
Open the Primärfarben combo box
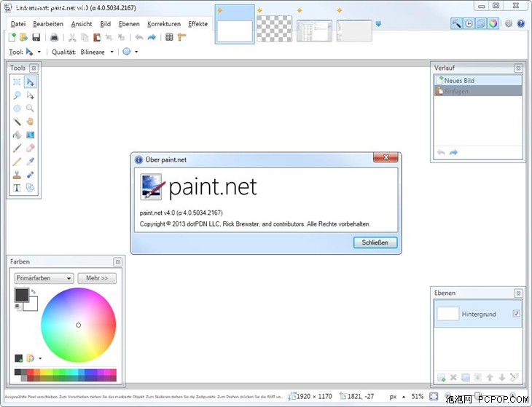[44, 278]
